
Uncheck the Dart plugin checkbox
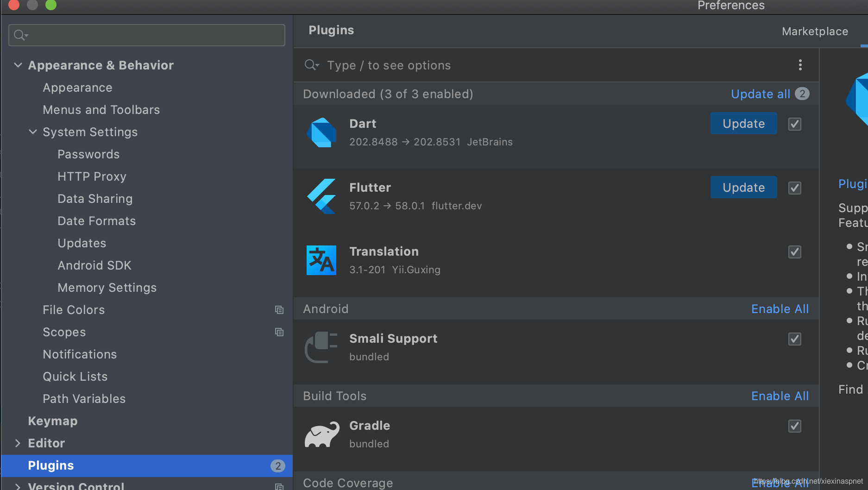point(795,124)
